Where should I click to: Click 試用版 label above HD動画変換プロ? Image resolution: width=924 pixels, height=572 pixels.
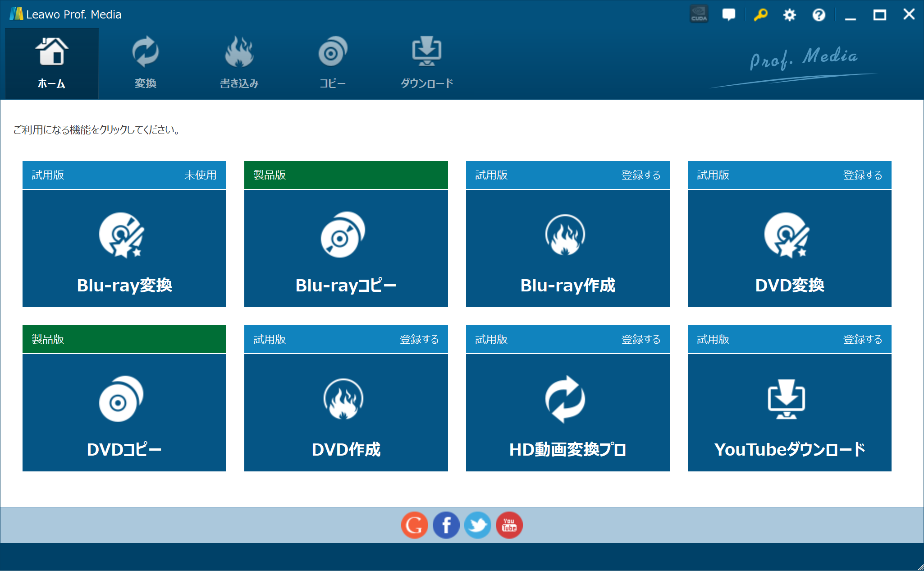click(x=491, y=339)
